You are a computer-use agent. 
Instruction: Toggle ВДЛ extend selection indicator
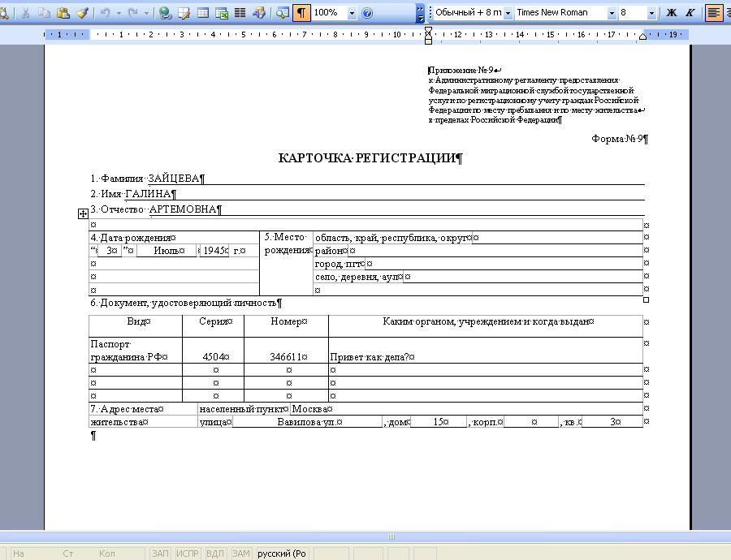click(x=215, y=554)
